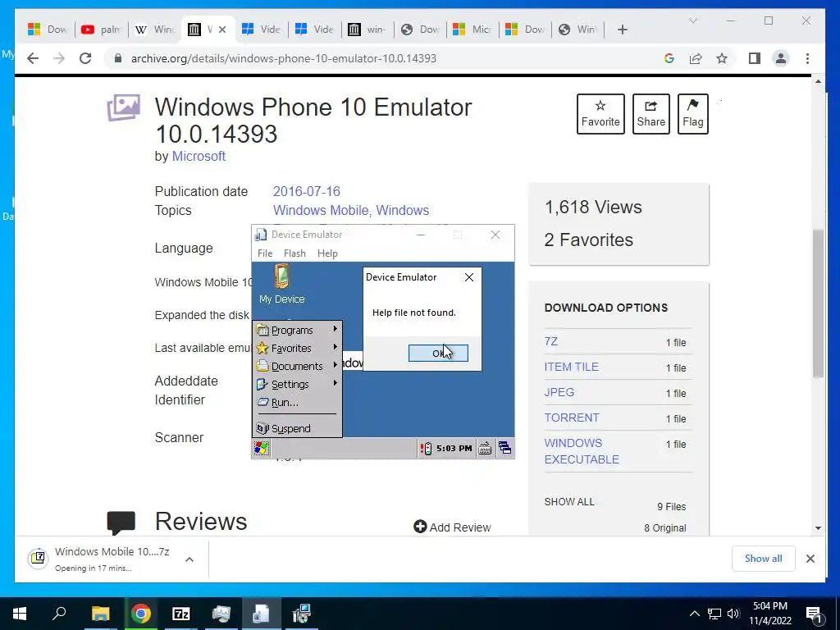Open Windows Start menu
The height and width of the screenshot is (630, 840).
[20, 614]
